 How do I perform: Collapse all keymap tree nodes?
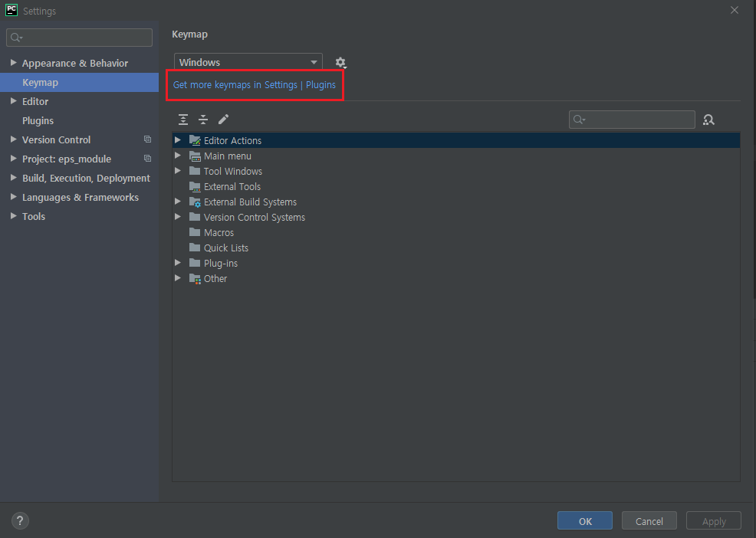pyautogui.click(x=203, y=120)
